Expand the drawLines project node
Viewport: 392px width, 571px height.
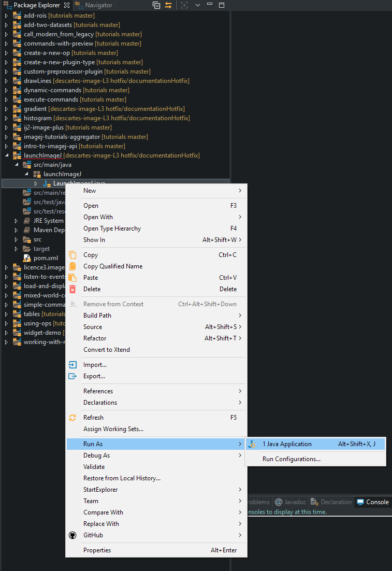click(x=6, y=81)
